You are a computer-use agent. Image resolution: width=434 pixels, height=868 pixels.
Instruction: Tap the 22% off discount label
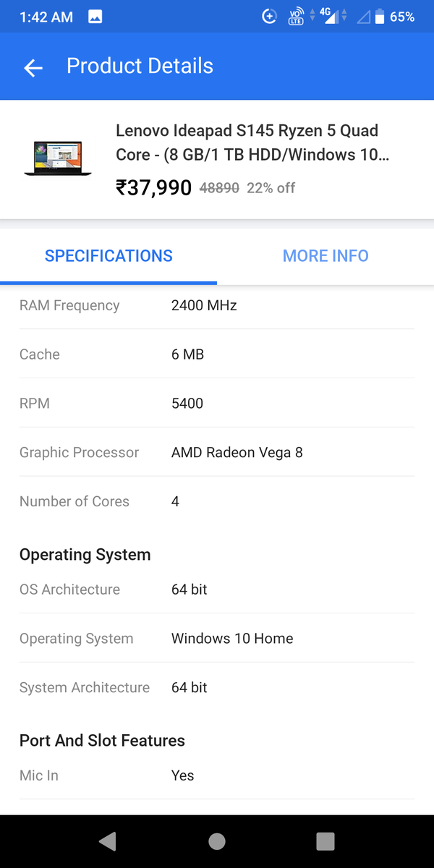271,188
